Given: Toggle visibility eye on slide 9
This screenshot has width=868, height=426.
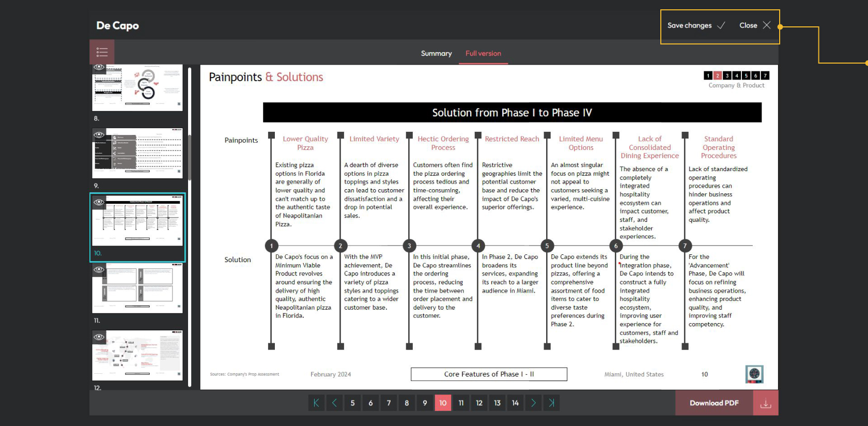Looking at the screenshot, I should click(99, 135).
